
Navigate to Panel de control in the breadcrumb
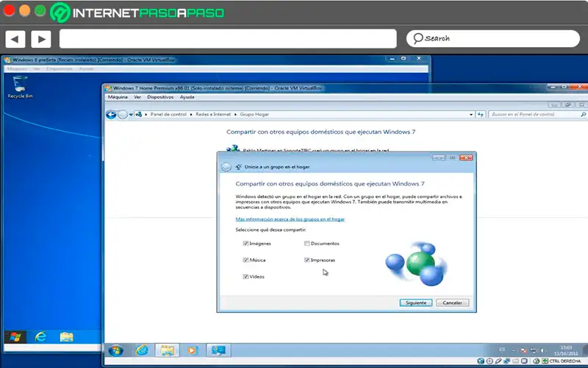coord(168,115)
